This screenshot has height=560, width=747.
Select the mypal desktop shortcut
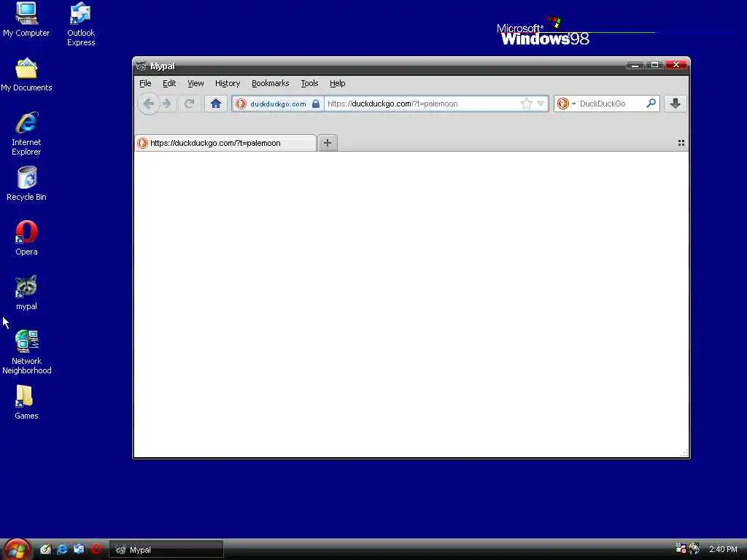26,293
